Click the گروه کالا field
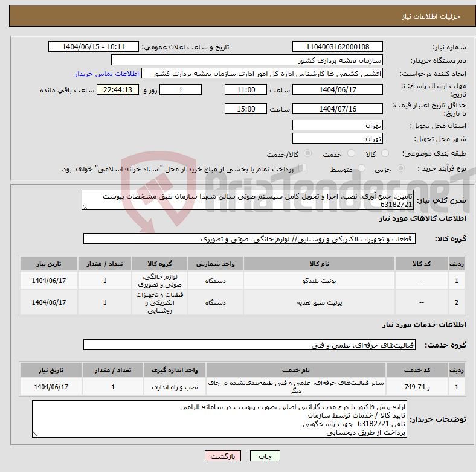Viewport: 476px width, 472px height. click(249, 238)
